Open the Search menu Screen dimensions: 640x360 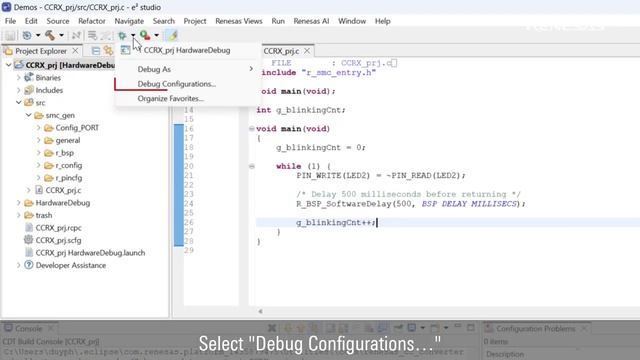164,21
